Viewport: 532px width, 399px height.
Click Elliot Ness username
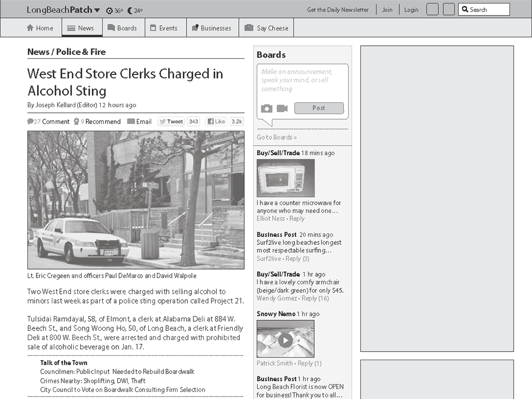point(271,218)
